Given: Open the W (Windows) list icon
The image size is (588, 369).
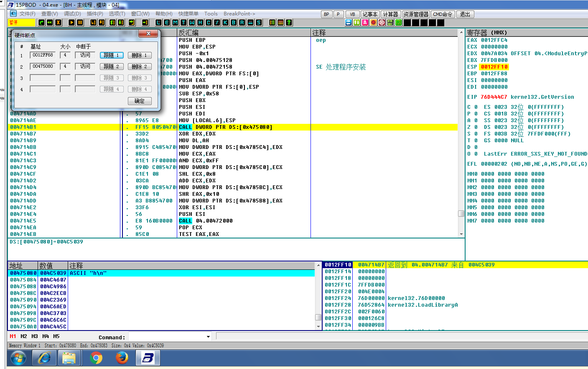Looking at the screenshot, I should pyautogui.click(x=192, y=23).
